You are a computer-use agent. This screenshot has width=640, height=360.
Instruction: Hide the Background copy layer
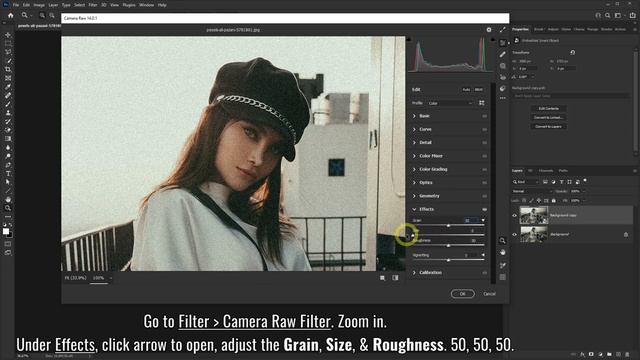514,215
